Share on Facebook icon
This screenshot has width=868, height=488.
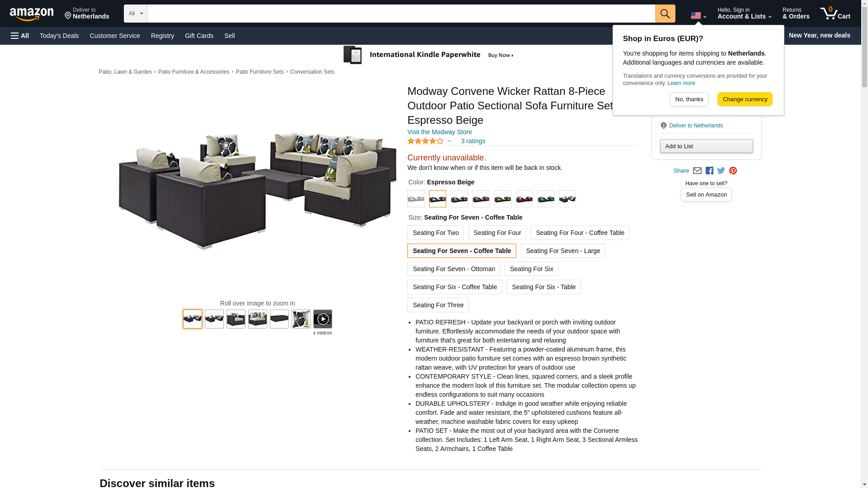709,171
